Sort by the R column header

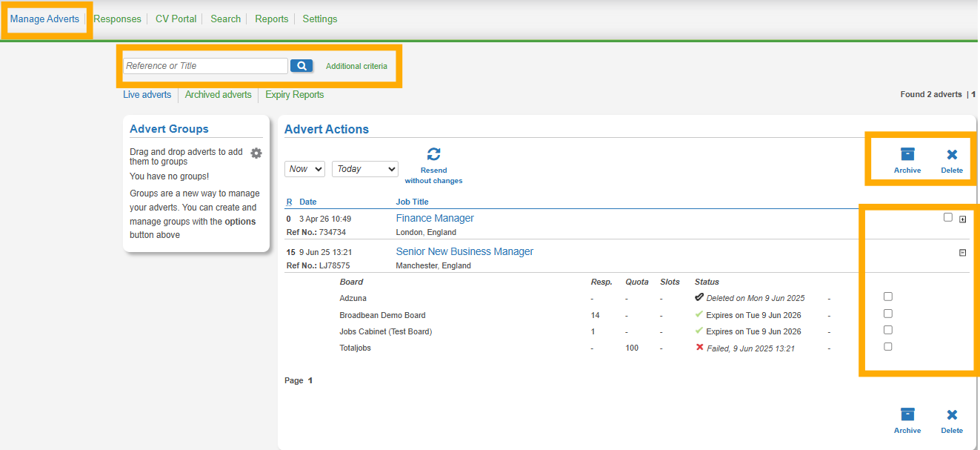(290, 202)
